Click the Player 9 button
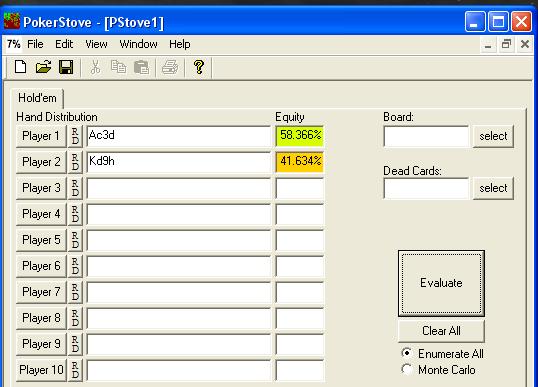The image size is (538, 387). 41,344
